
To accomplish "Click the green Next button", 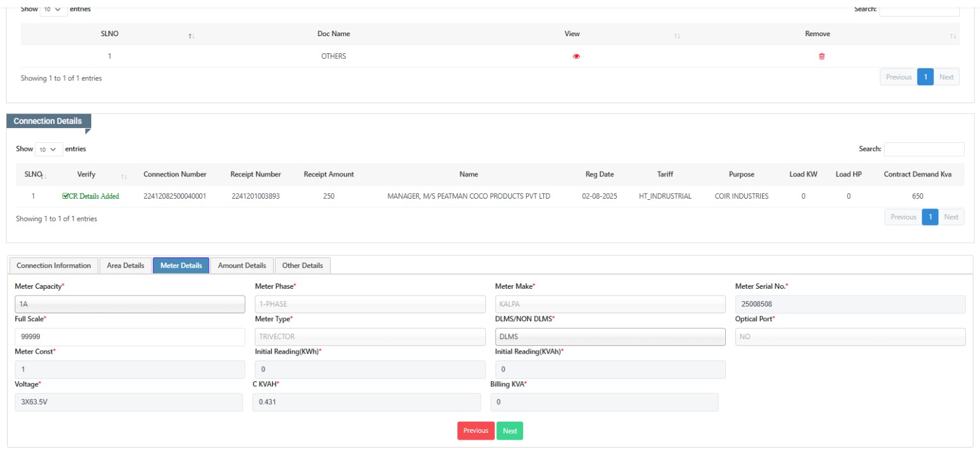I will 510,431.
